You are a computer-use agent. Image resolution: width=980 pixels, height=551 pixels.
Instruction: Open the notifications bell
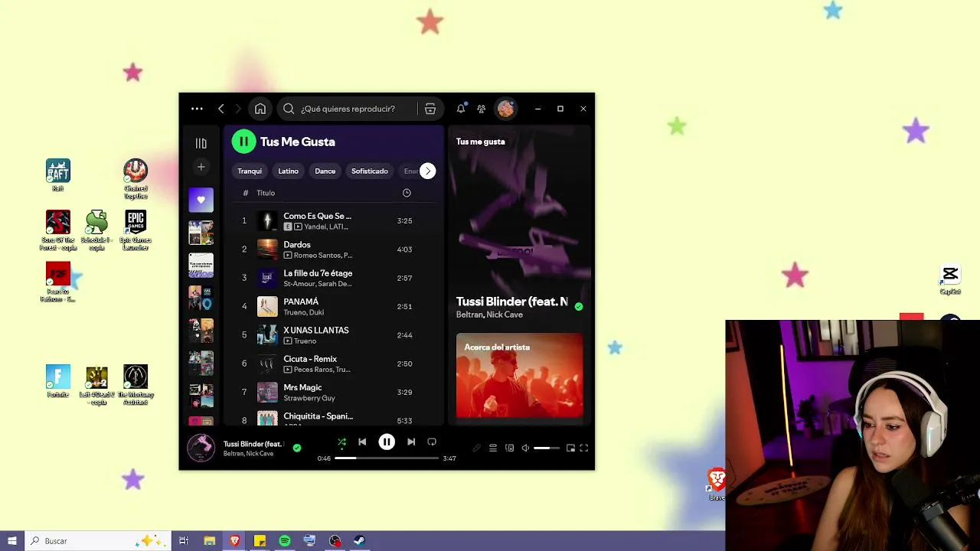pos(461,109)
